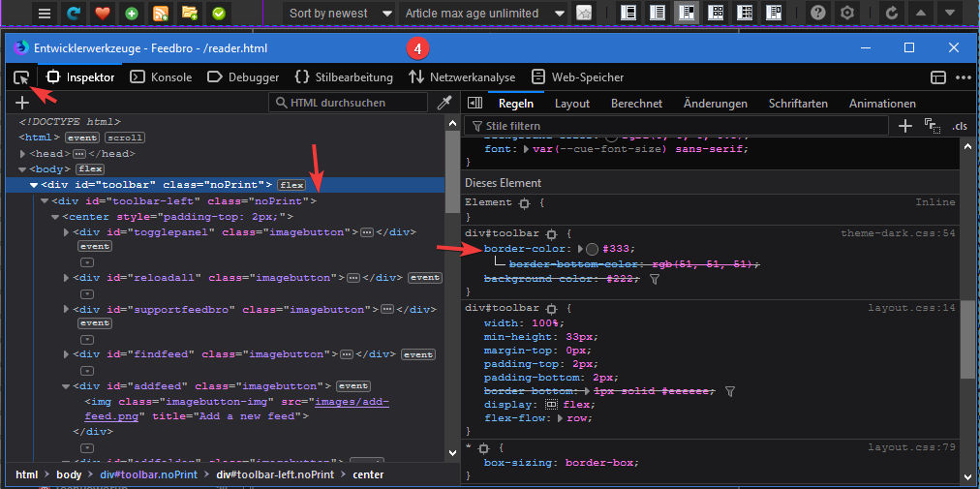Click the plus icon to create new node

point(21,103)
